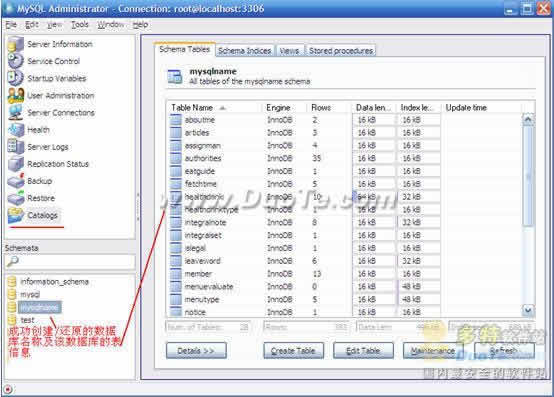Select the Server Connections icon
The height and width of the screenshot is (397, 554).
tap(16, 112)
